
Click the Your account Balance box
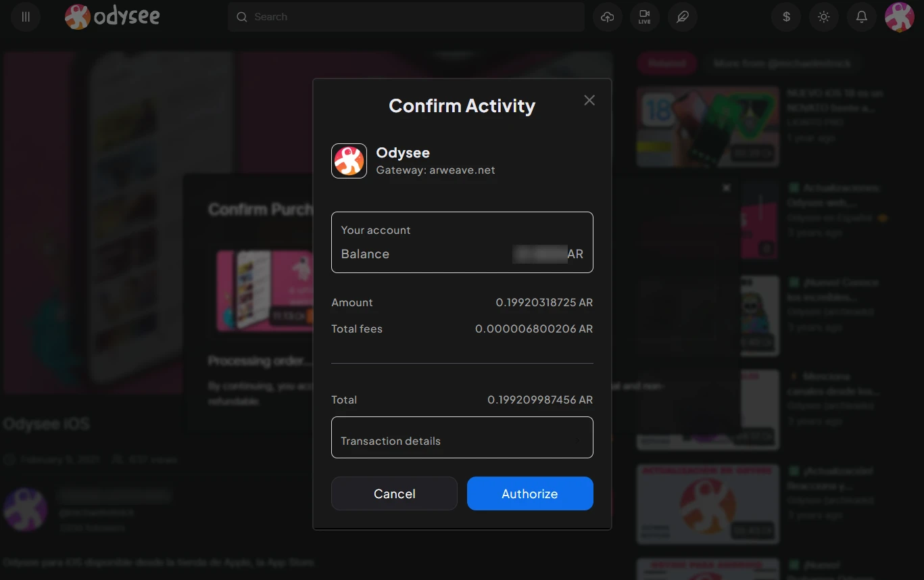point(462,242)
